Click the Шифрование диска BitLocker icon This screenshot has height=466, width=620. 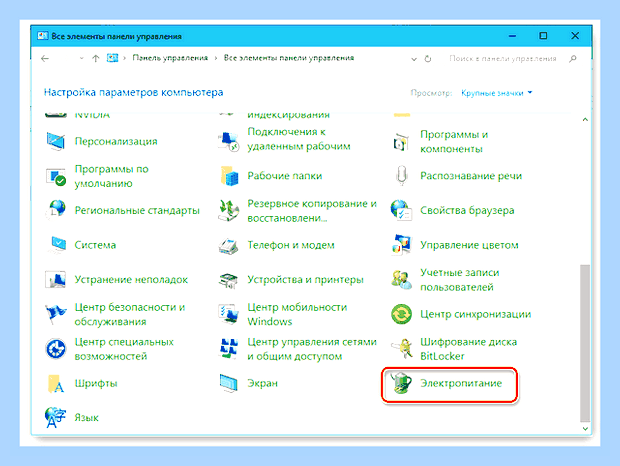(x=401, y=349)
